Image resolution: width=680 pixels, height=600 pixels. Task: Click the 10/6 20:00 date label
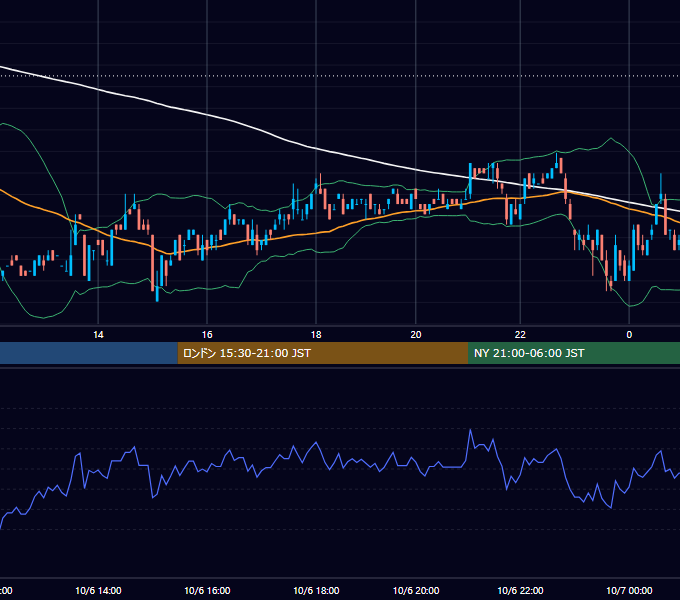coord(416,590)
